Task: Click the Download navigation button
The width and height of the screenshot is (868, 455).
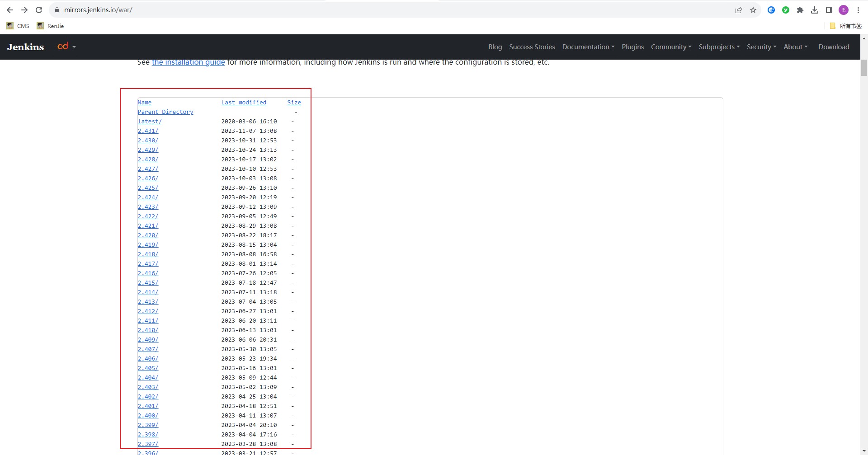Action: [834, 47]
